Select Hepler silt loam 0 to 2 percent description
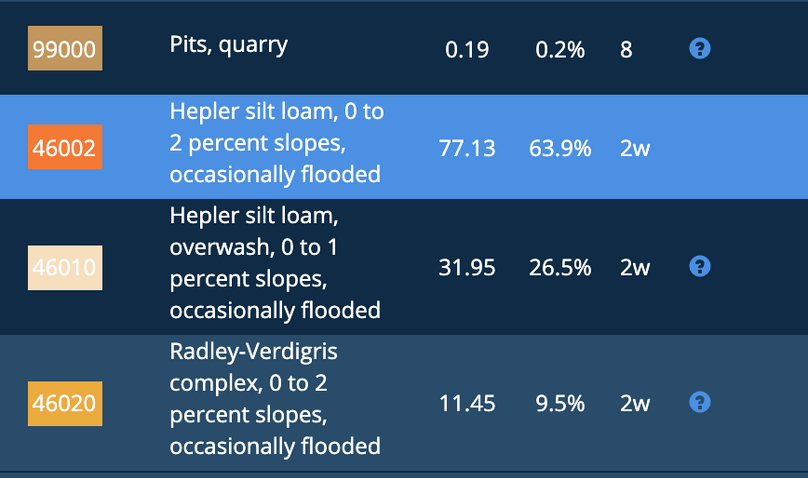The width and height of the screenshot is (808, 478). tap(277, 143)
